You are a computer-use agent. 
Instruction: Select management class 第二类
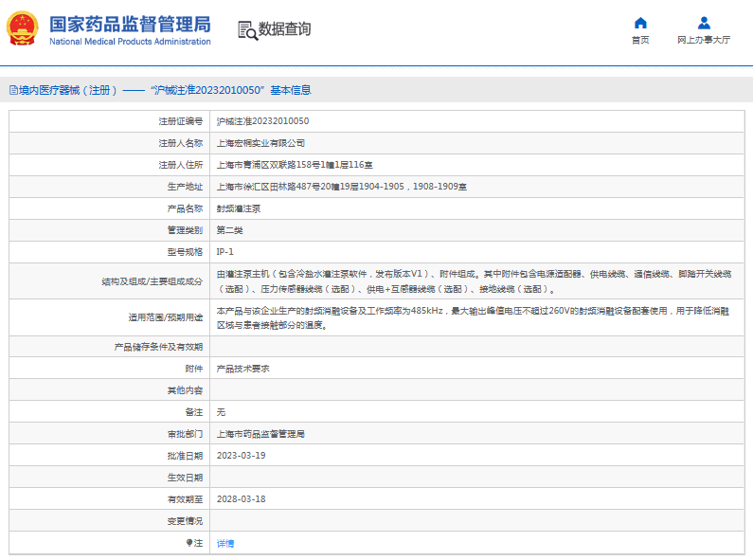click(229, 230)
